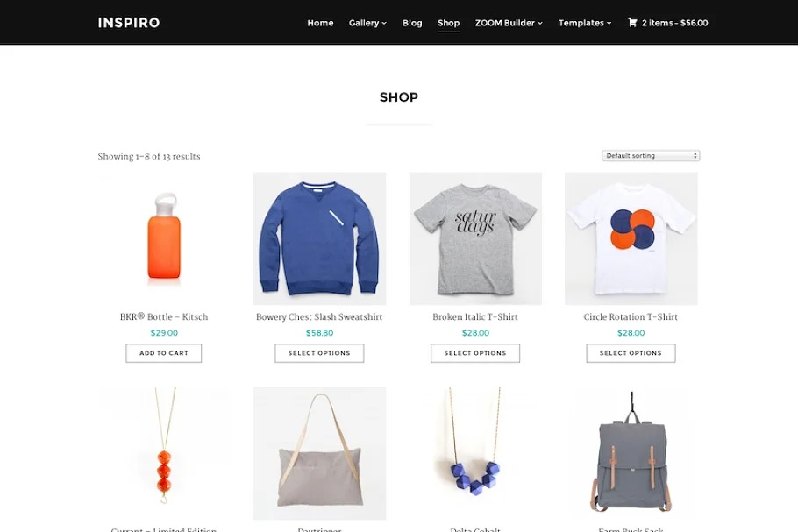
Task: Select the Shop menu item
Action: pos(448,23)
